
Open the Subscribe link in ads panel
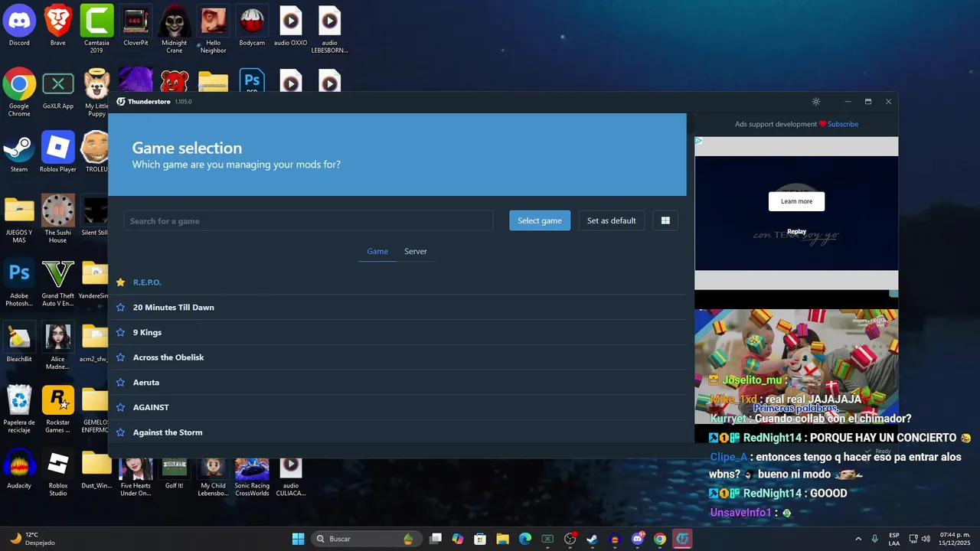[x=842, y=124]
